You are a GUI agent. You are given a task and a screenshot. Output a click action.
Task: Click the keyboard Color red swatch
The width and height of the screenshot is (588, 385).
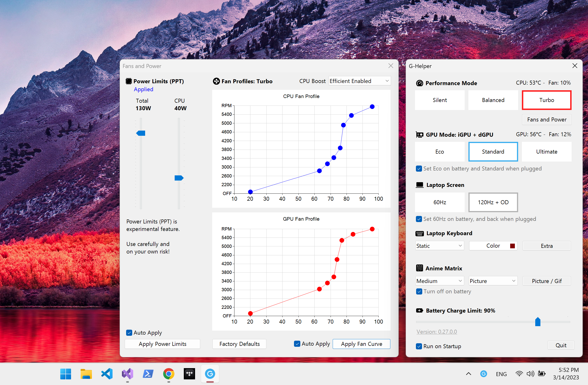click(x=513, y=246)
